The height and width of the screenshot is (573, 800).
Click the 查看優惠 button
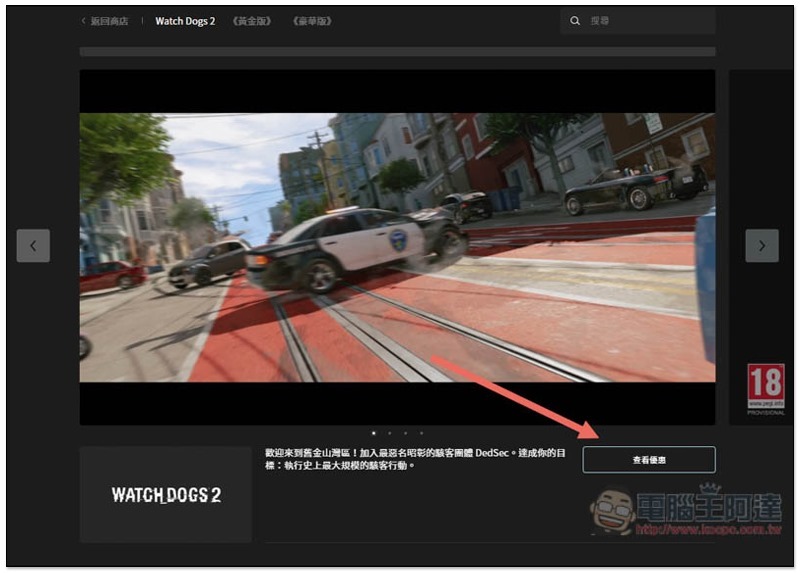(649, 460)
